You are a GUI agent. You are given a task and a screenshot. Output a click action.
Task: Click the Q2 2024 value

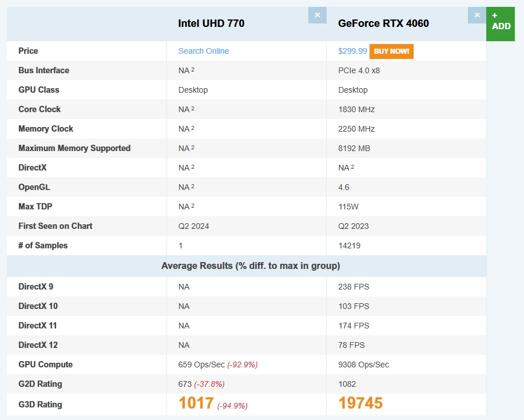coord(193,226)
